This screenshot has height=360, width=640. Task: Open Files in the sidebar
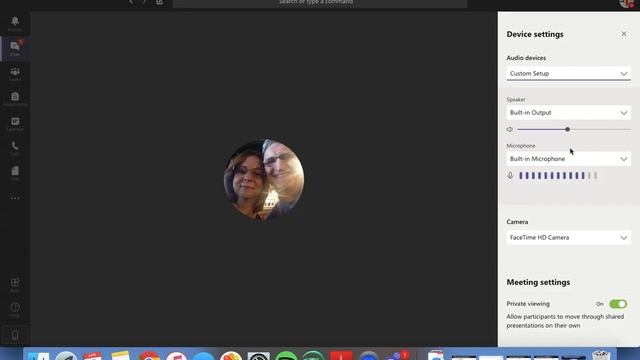pos(15,173)
